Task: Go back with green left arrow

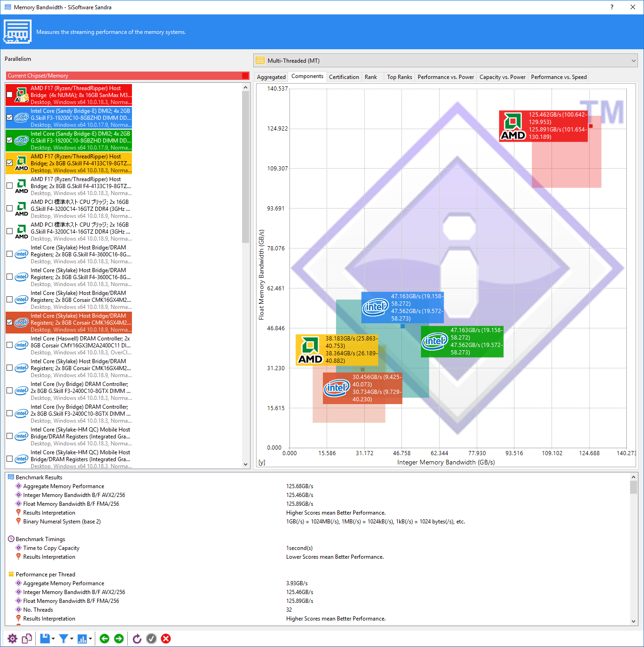Action: tap(105, 639)
